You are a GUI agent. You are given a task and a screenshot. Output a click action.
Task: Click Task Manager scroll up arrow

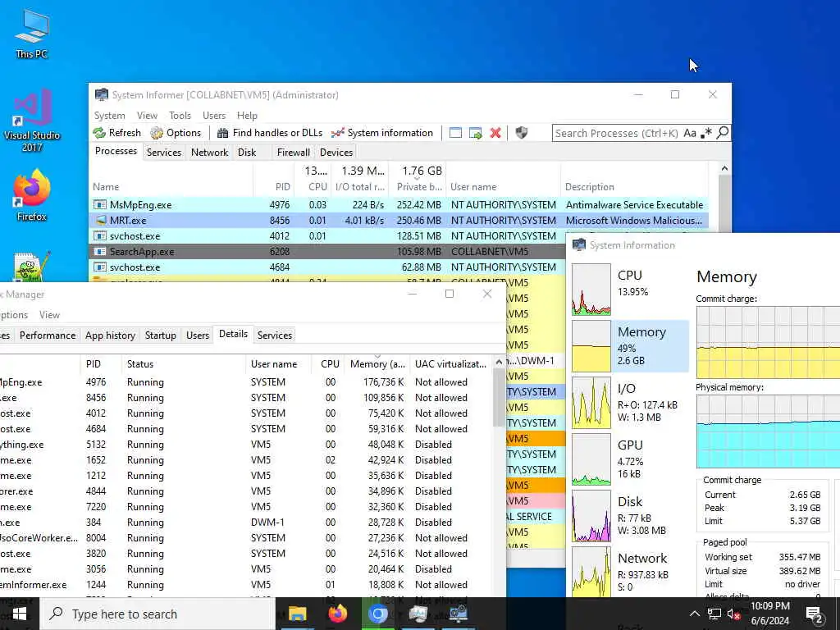(499, 362)
